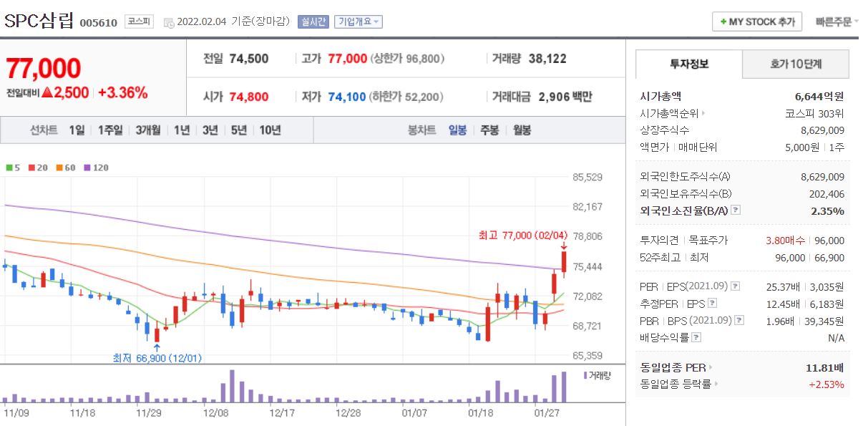The width and height of the screenshot is (868, 426).
Task: Show the 1년 line chart
Action: [x=182, y=130]
